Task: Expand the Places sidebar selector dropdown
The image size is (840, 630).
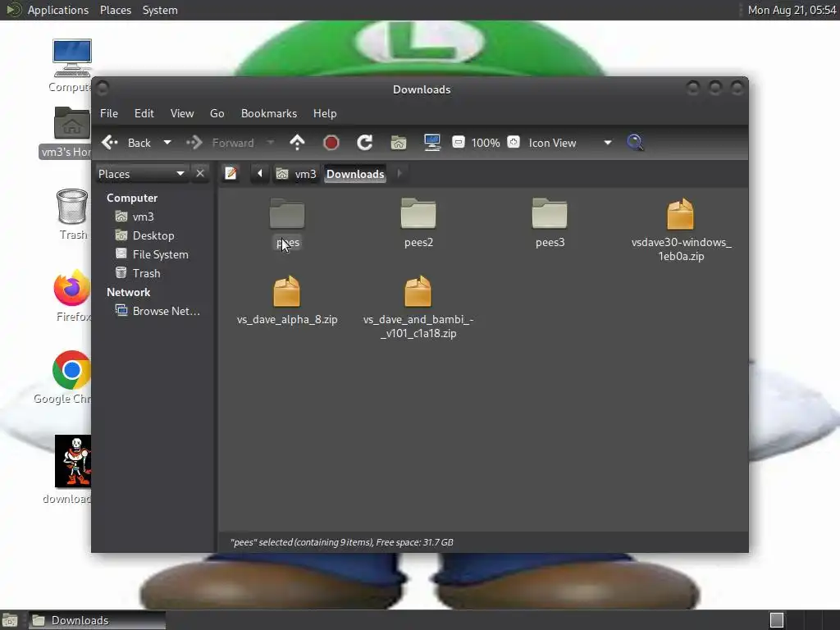Action: [x=142, y=174]
